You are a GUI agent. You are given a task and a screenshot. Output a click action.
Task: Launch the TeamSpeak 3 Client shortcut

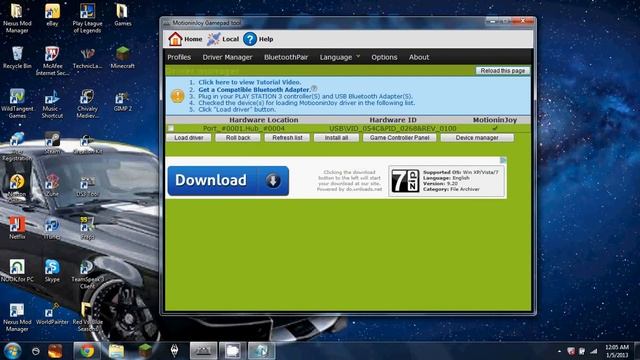87,273
